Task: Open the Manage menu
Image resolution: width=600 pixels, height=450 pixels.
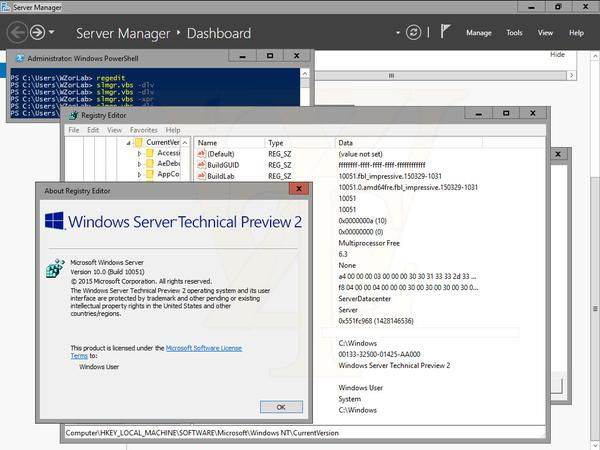Action: click(x=479, y=33)
